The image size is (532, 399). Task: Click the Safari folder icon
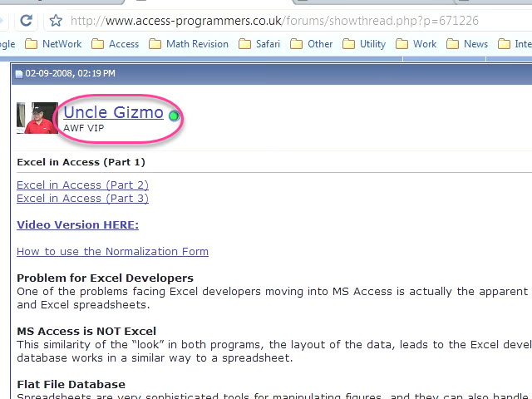[244, 44]
